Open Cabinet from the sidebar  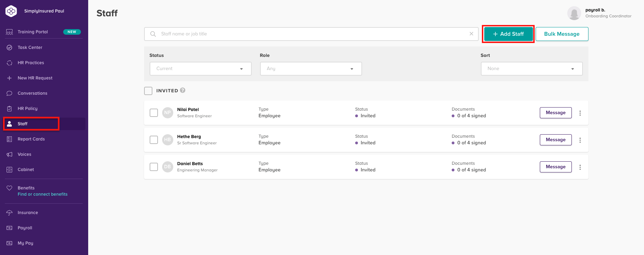point(26,170)
